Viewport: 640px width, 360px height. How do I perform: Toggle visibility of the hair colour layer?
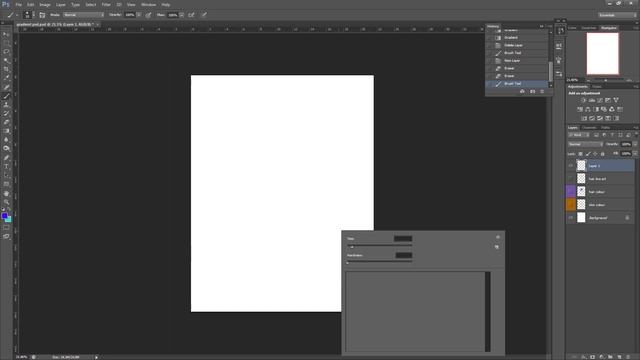click(571, 191)
